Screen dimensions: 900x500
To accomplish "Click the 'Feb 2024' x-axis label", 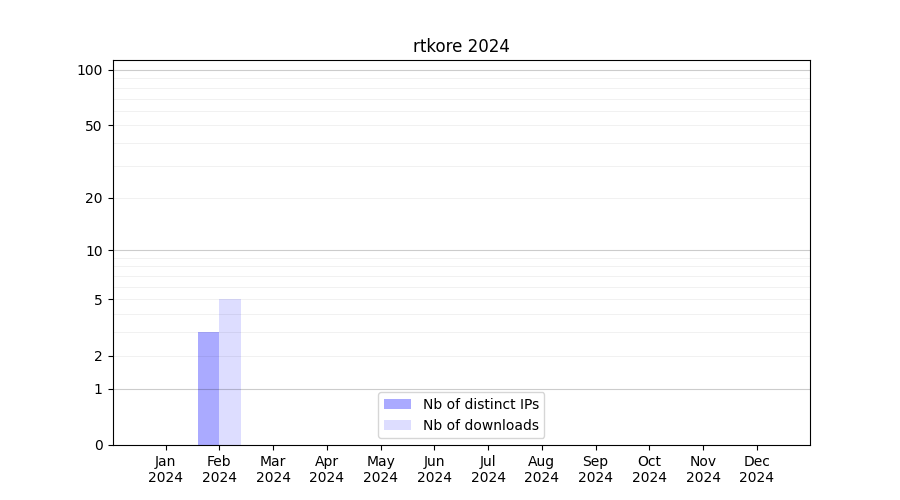I will [x=219, y=469].
